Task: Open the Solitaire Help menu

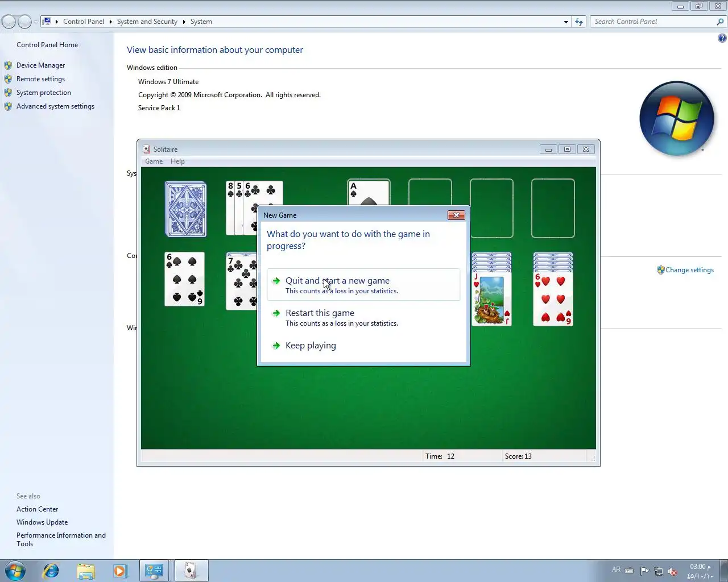Action: coord(177,161)
